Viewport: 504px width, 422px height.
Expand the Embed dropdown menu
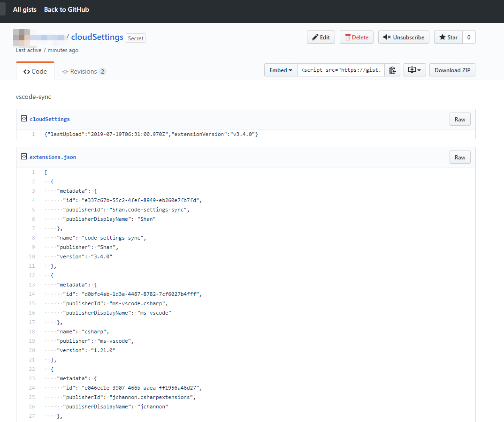pos(281,70)
